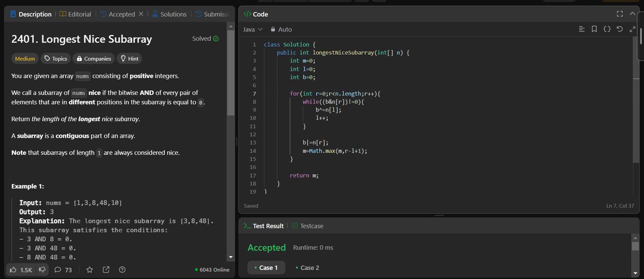The image size is (644, 279).
Task: Show the Topics tag list
Action: [x=56, y=59]
